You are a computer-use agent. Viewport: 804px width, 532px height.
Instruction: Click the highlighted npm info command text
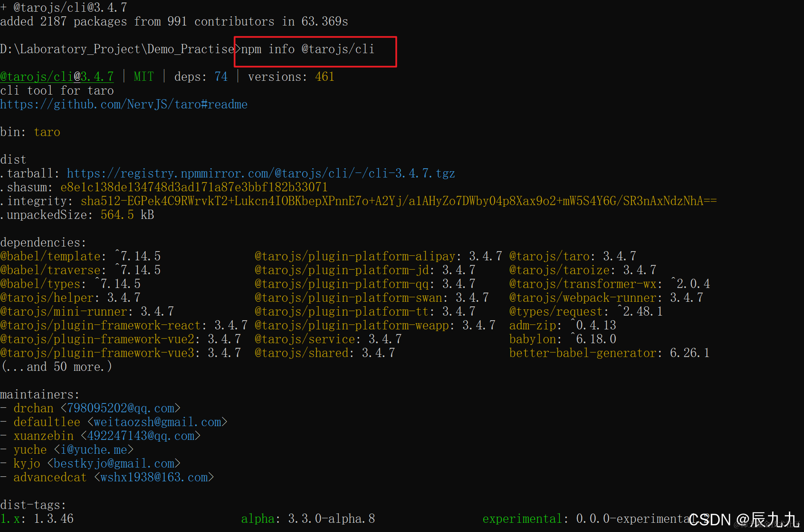(x=308, y=49)
